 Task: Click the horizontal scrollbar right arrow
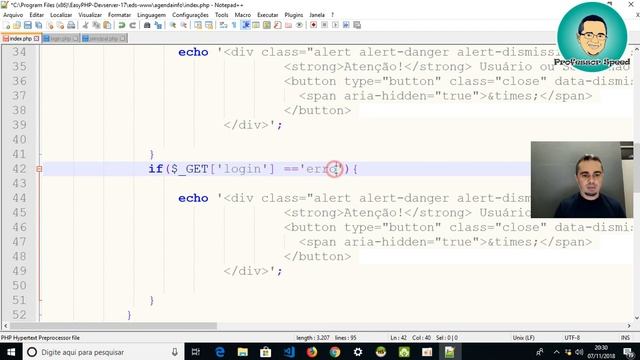pyautogui.click(x=629, y=326)
